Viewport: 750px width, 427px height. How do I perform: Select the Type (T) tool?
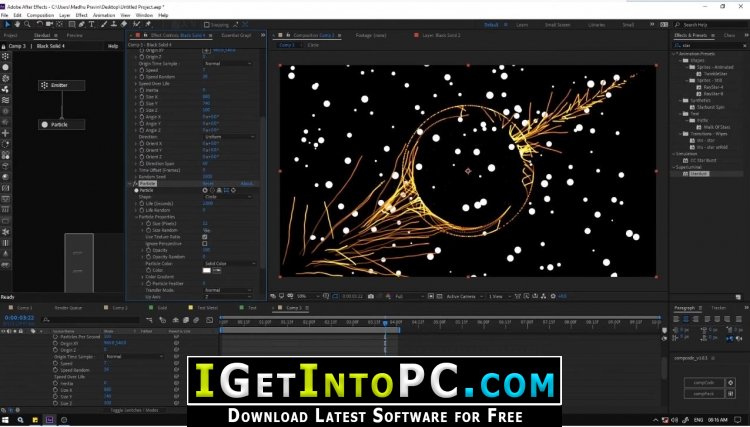[x=91, y=24]
